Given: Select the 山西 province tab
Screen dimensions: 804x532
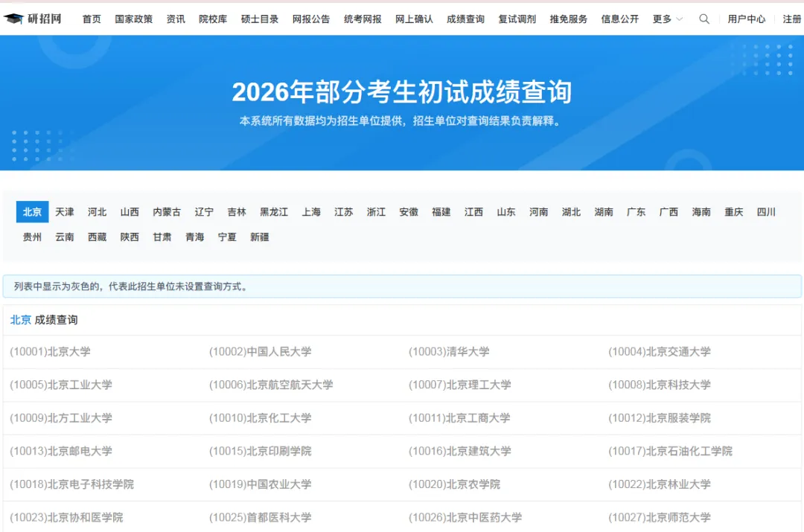Looking at the screenshot, I should click(130, 211).
